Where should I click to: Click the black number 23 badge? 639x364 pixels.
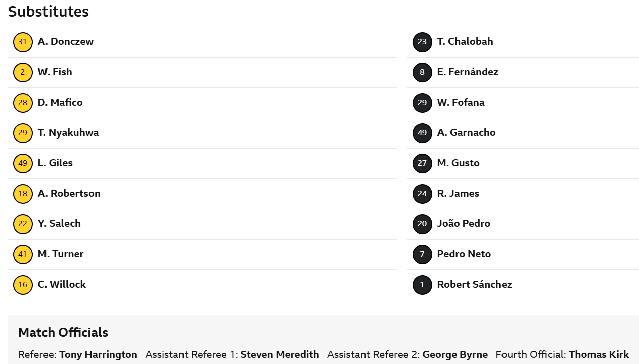(x=422, y=42)
